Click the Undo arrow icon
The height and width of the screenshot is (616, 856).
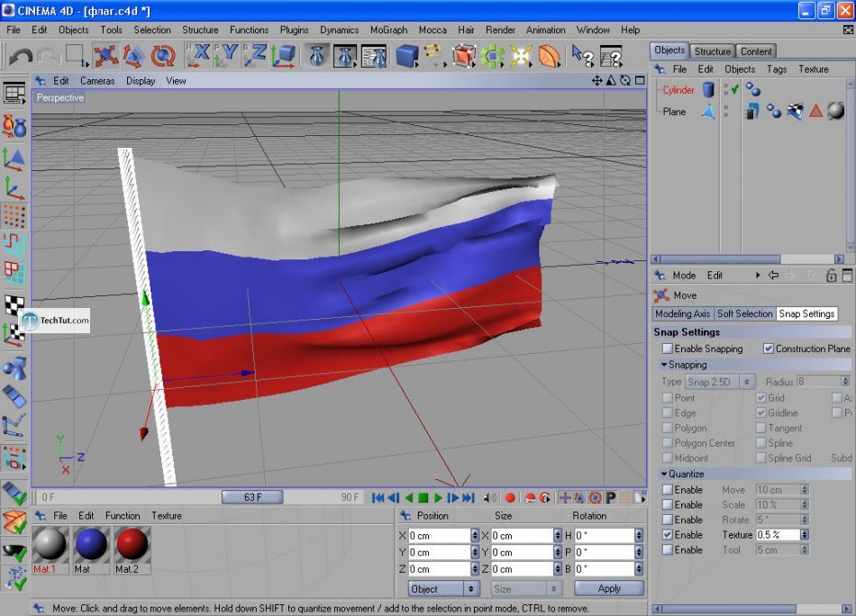click(20, 56)
